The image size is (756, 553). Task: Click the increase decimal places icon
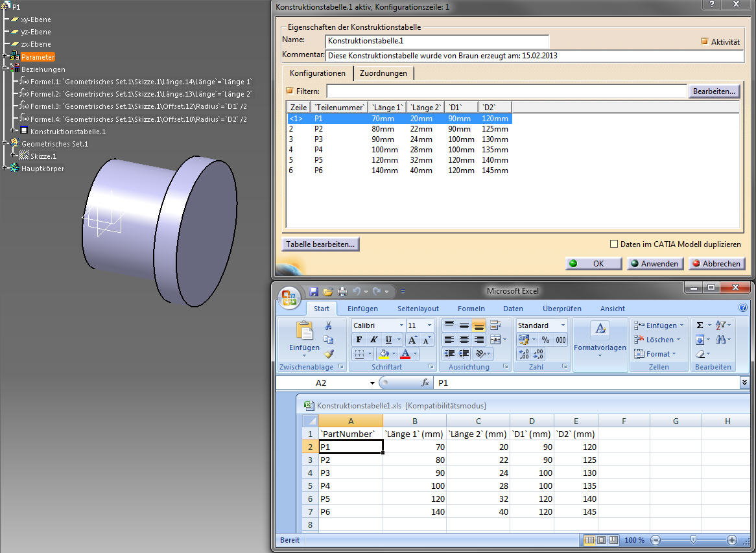tap(524, 355)
